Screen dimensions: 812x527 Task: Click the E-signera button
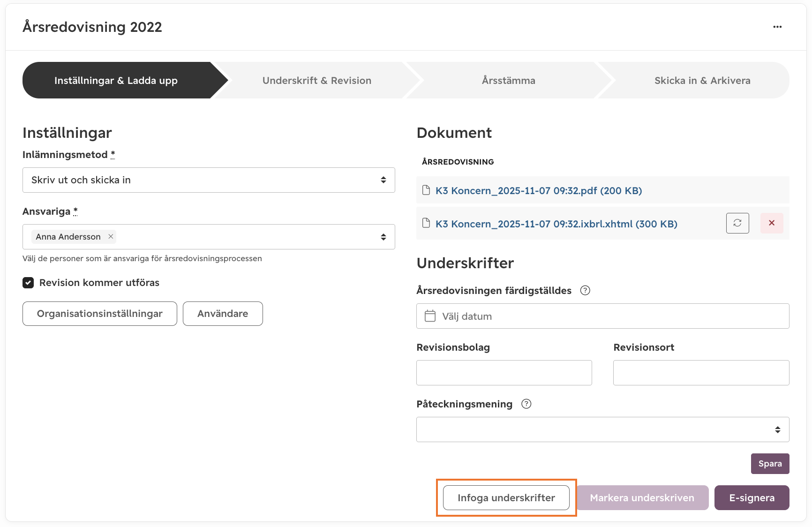point(752,497)
